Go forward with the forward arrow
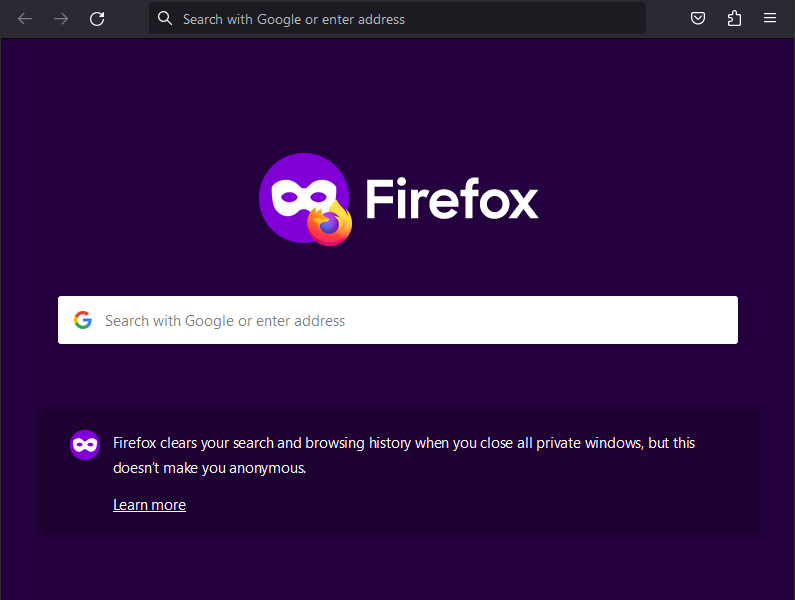 pyautogui.click(x=61, y=19)
